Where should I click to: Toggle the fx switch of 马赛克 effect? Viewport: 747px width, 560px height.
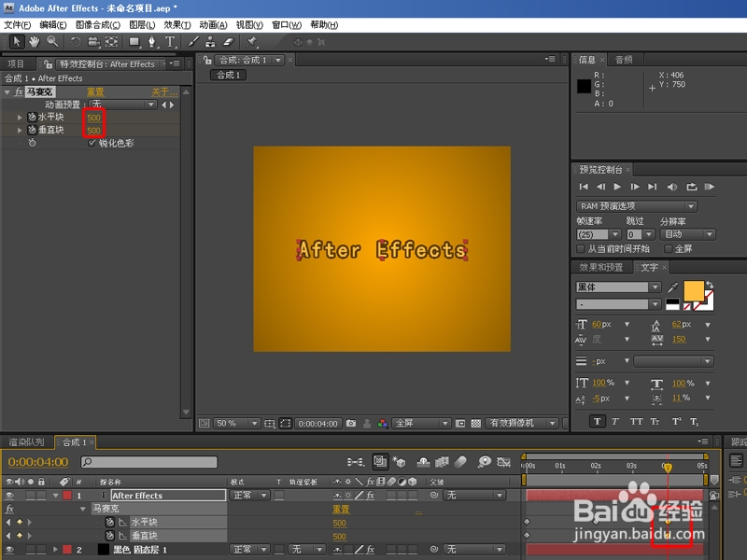point(19,91)
